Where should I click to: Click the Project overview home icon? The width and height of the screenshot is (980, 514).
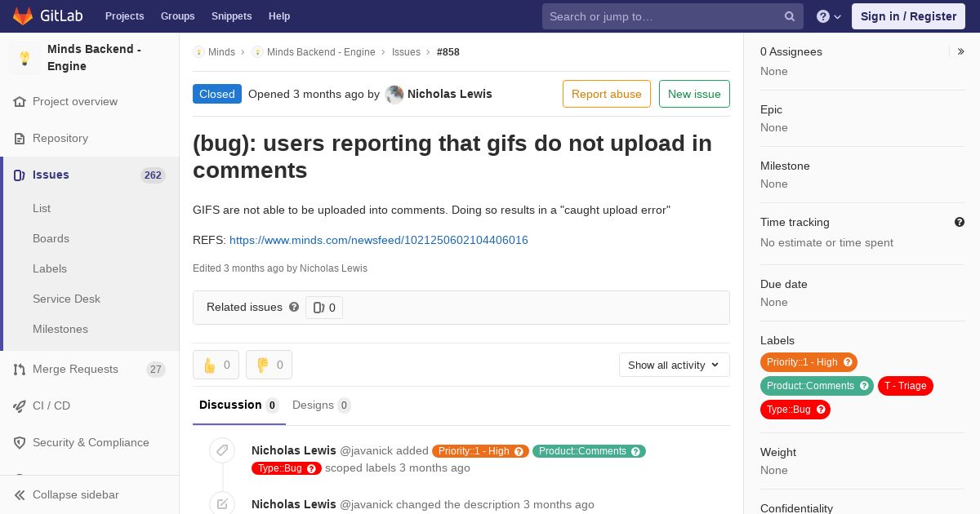click(20, 102)
